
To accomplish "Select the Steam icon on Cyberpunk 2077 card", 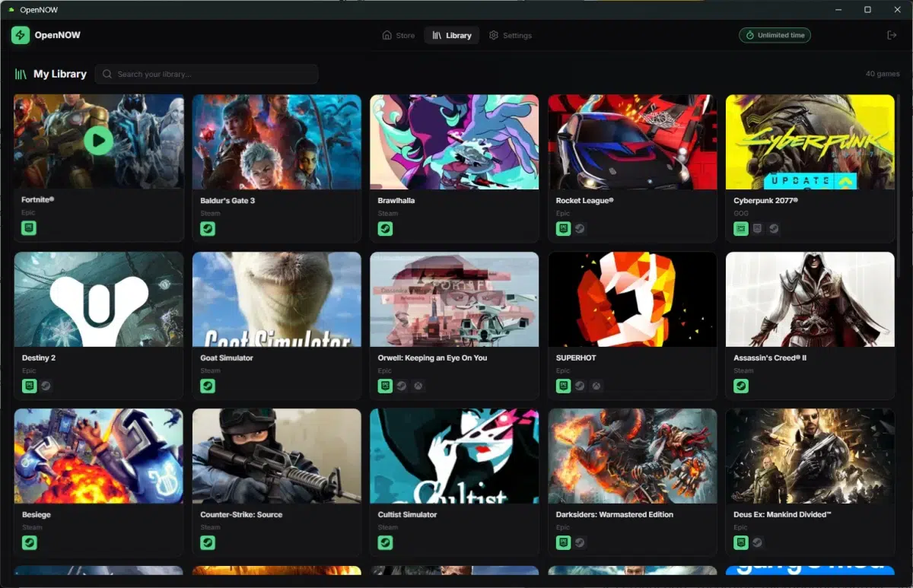I will click(773, 228).
